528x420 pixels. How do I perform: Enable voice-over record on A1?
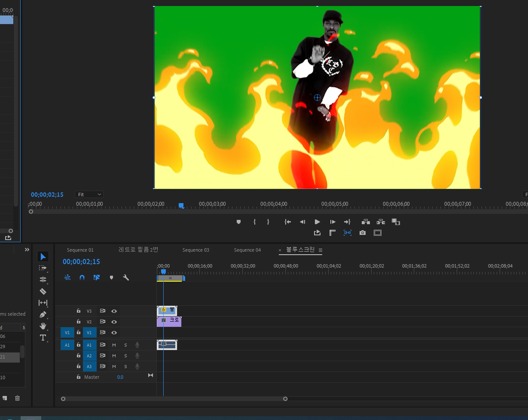tap(137, 345)
